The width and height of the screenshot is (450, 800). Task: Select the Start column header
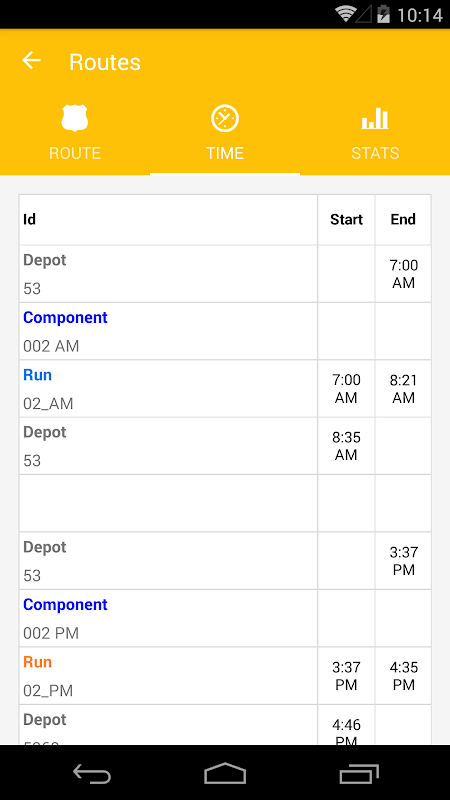click(346, 219)
